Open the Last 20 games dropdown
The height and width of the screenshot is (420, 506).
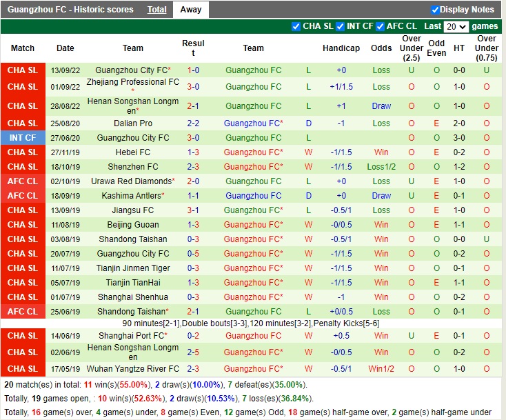pos(456,27)
